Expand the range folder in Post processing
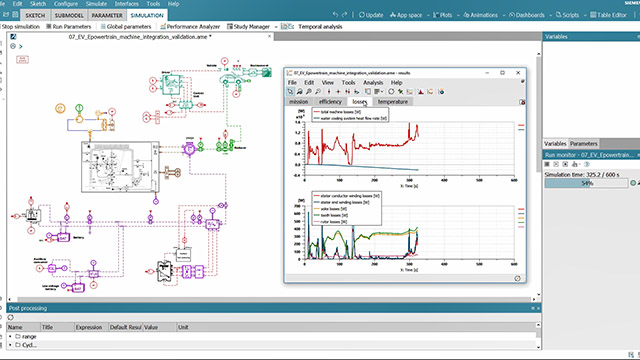The image size is (640, 360). coord(10,336)
